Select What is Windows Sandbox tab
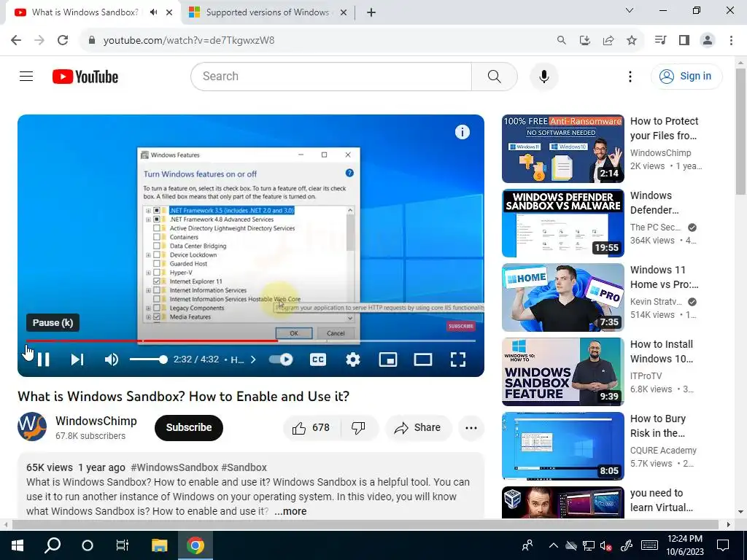Viewport: 747px width, 560px height. tap(85, 12)
